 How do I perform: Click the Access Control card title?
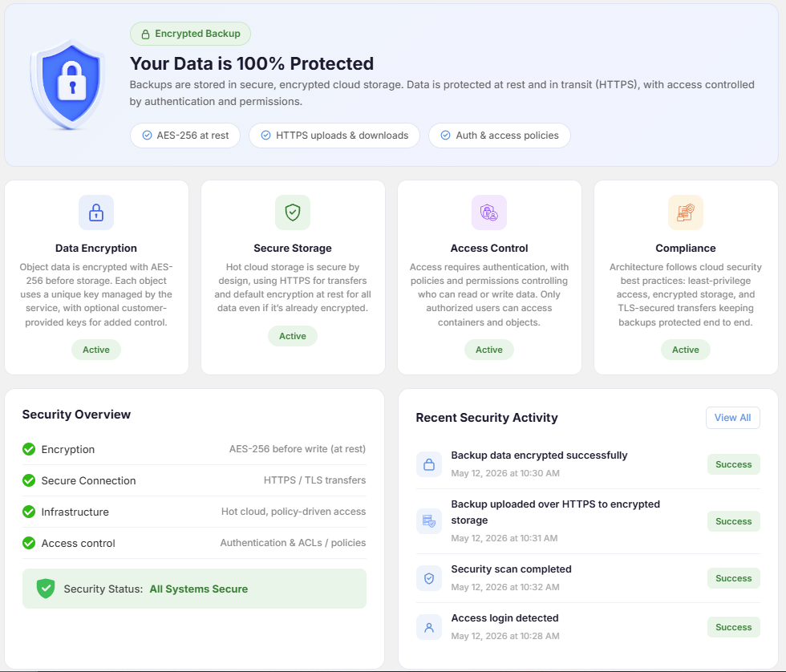[489, 248]
